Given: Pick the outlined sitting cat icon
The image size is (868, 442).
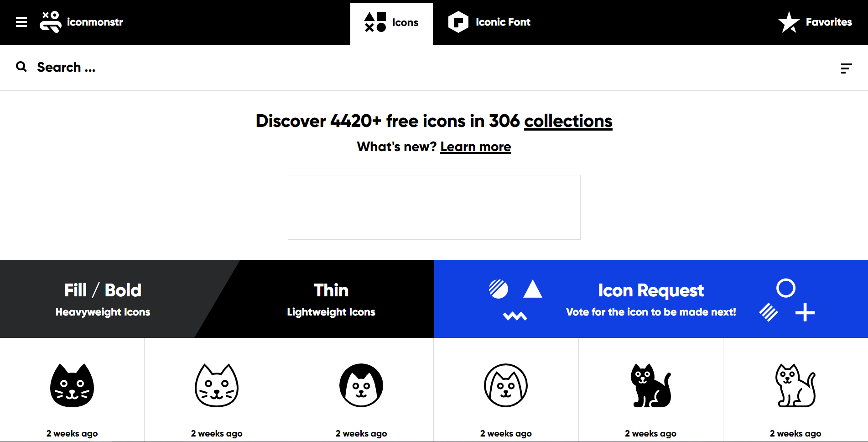Looking at the screenshot, I should pyautogui.click(x=795, y=385).
